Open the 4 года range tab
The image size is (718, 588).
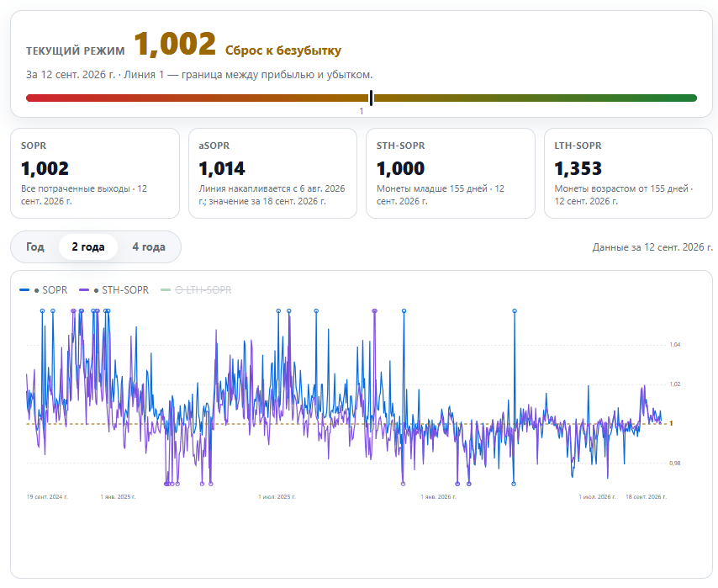(149, 247)
